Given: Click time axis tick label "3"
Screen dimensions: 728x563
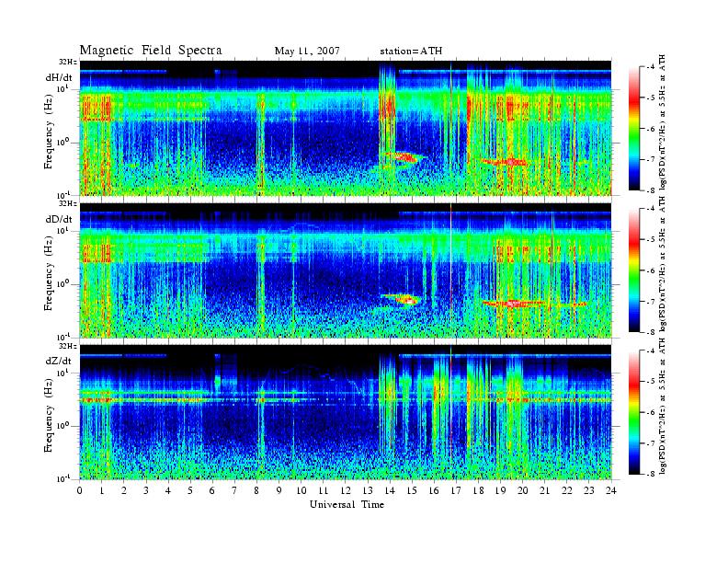Looking at the screenshot, I should [x=146, y=491].
